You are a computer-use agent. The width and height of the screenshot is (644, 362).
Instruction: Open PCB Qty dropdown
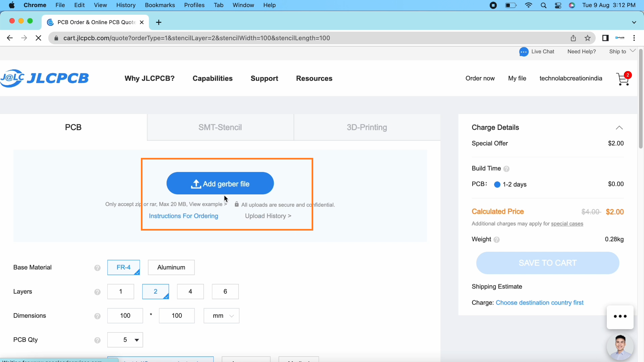tap(125, 340)
